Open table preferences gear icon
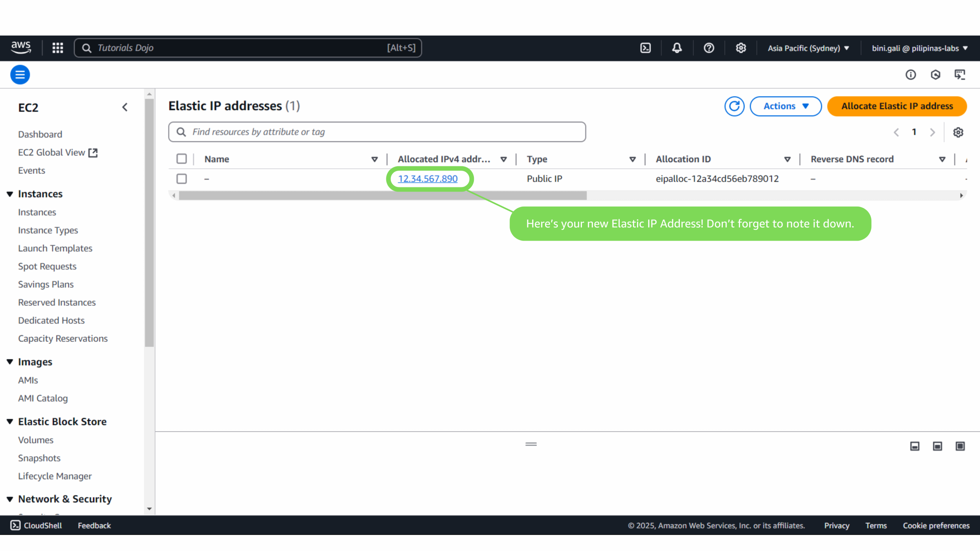This screenshot has width=980, height=551. click(x=958, y=132)
